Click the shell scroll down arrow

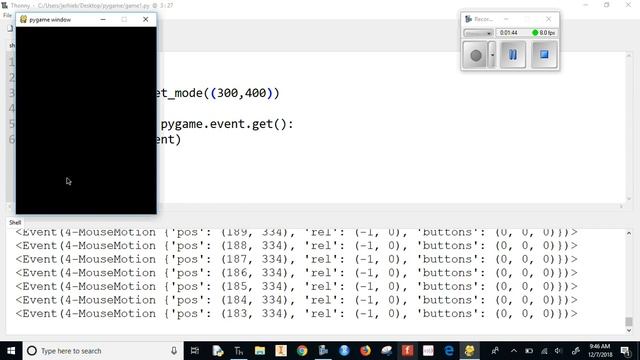(629, 330)
